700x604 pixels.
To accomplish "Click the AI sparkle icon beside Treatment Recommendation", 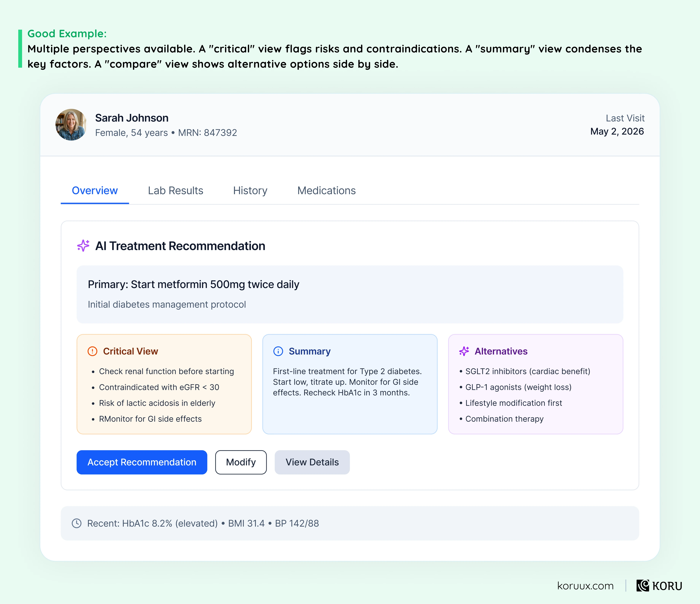I will [83, 246].
